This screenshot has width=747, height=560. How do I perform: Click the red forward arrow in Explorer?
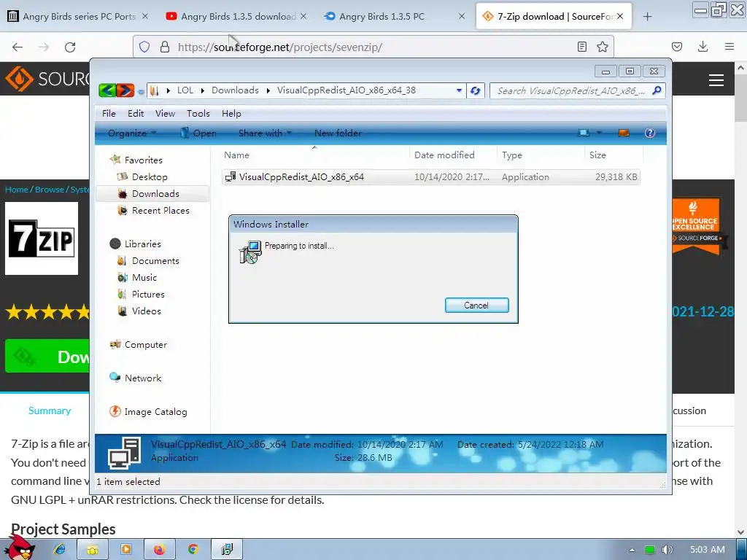click(x=125, y=90)
